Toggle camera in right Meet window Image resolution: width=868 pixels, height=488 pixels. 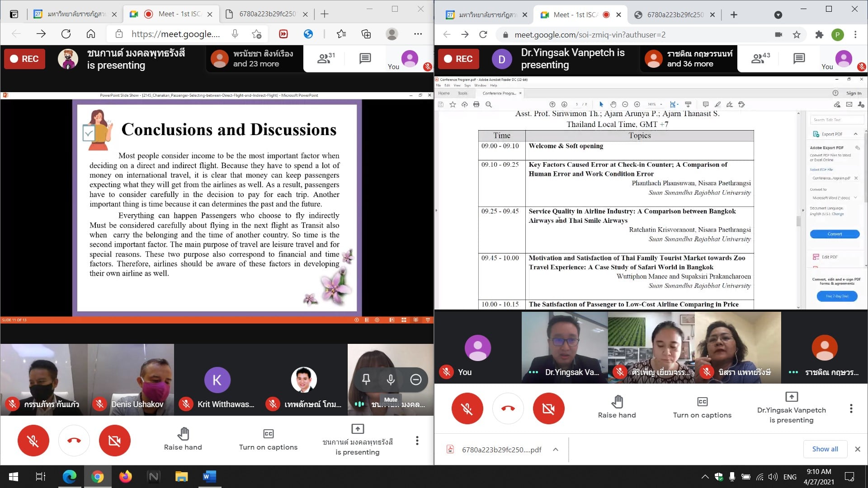tap(548, 408)
